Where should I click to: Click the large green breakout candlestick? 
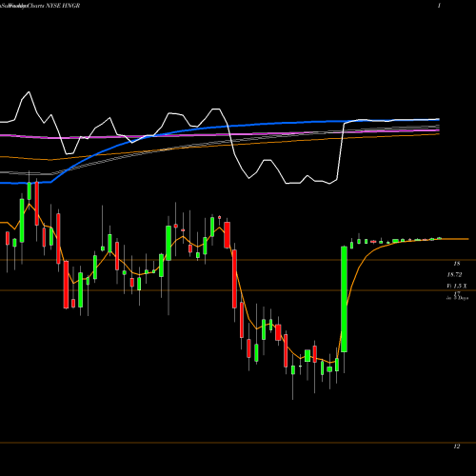(344, 299)
